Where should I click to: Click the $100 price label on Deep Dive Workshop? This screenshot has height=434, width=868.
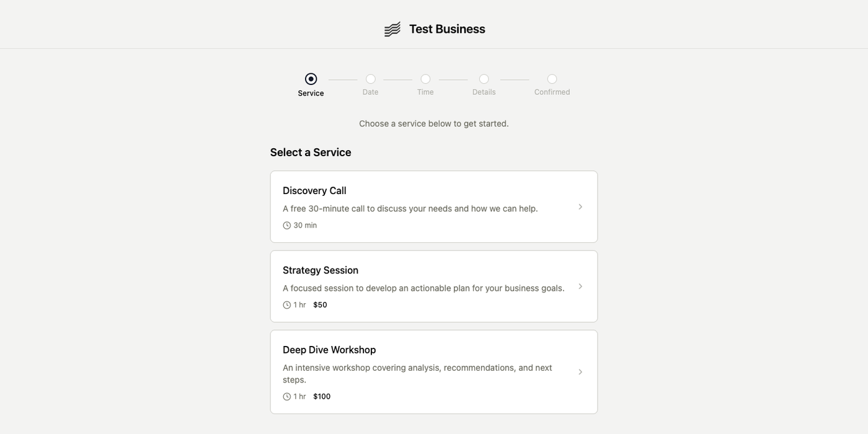[x=322, y=396]
